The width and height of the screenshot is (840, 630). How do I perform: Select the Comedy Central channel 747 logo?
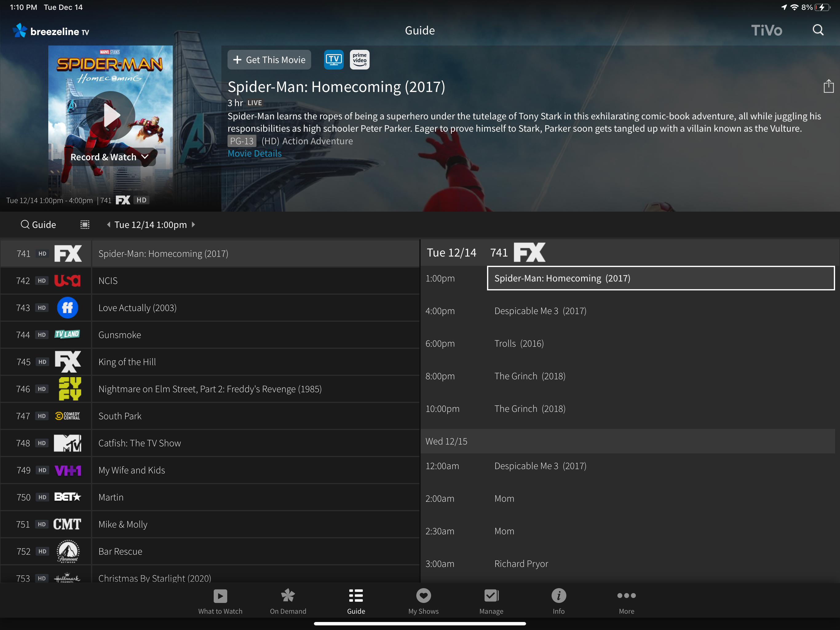click(68, 416)
